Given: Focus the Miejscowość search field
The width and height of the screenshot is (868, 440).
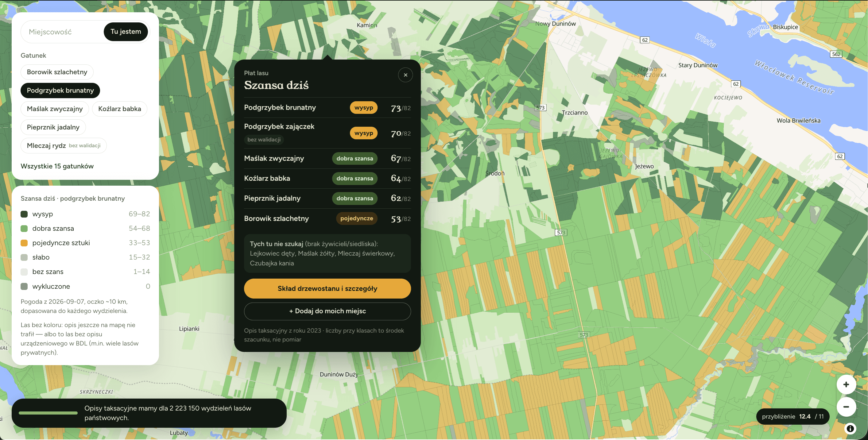Looking at the screenshot, I should (62, 32).
